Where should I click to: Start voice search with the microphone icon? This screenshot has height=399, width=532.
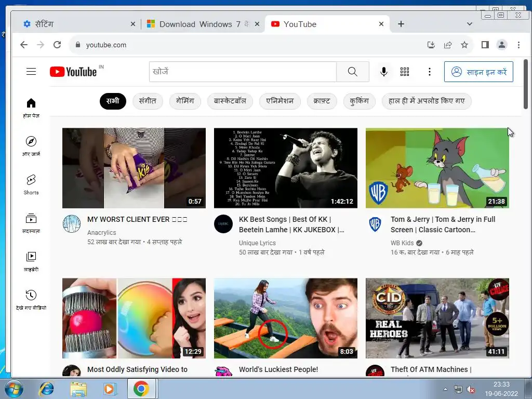click(x=384, y=72)
